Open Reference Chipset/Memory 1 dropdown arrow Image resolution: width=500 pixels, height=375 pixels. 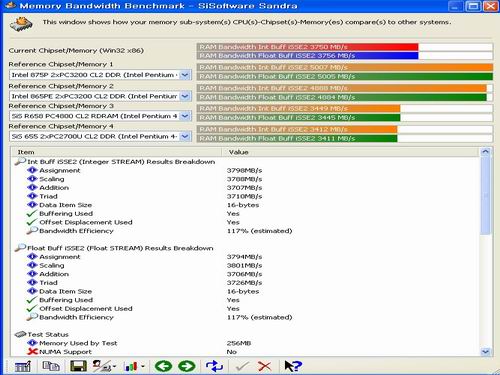pos(185,75)
